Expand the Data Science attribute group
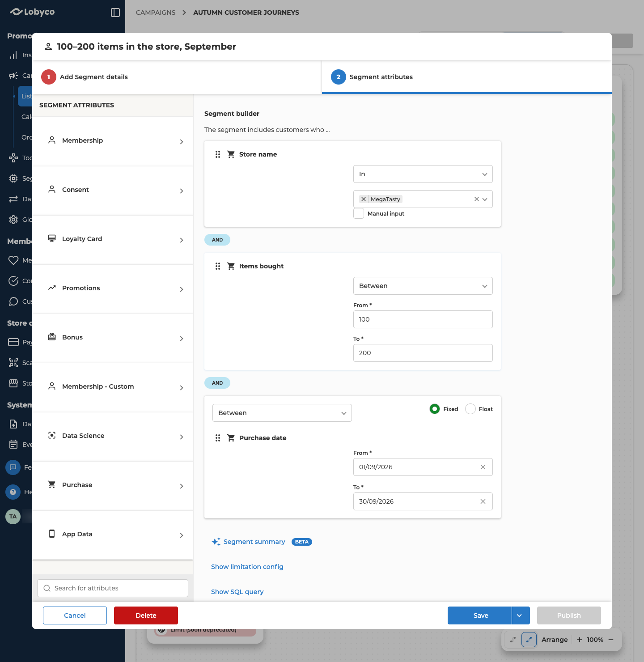The height and width of the screenshot is (662, 644). click(113, 437)
